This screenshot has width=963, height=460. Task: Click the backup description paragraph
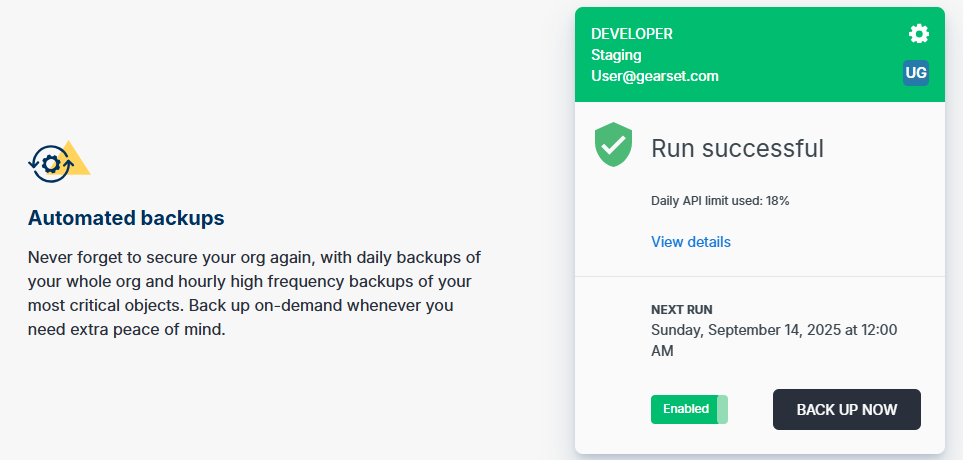(x=254, y=293)
